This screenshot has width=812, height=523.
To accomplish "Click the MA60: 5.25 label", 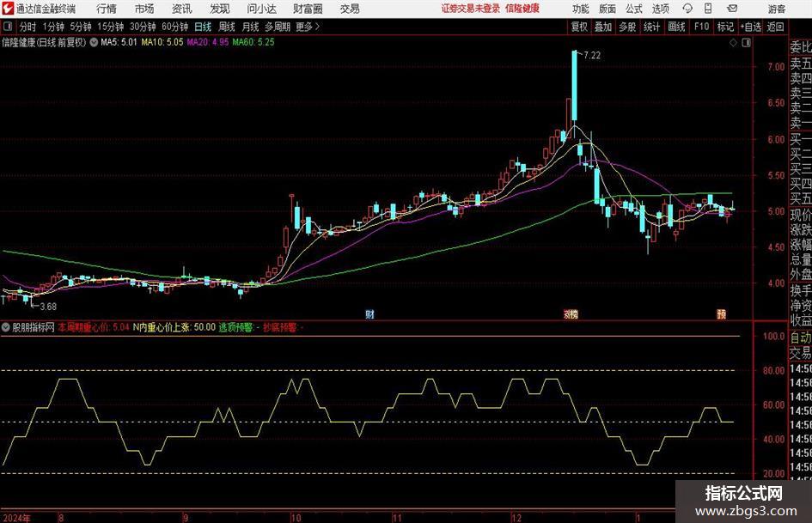I will 253,42.
